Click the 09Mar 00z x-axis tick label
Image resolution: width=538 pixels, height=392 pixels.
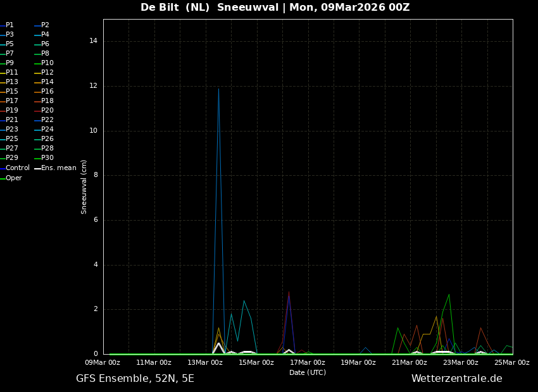[103, 363]
